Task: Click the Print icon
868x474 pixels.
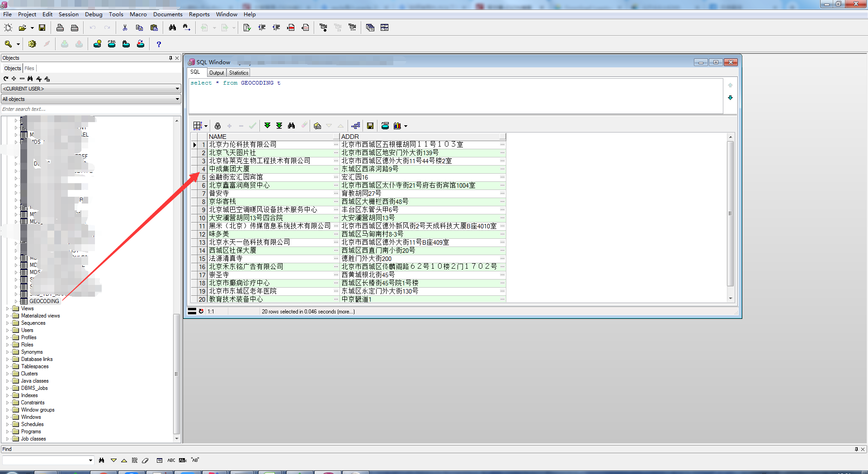Action: 60,28
